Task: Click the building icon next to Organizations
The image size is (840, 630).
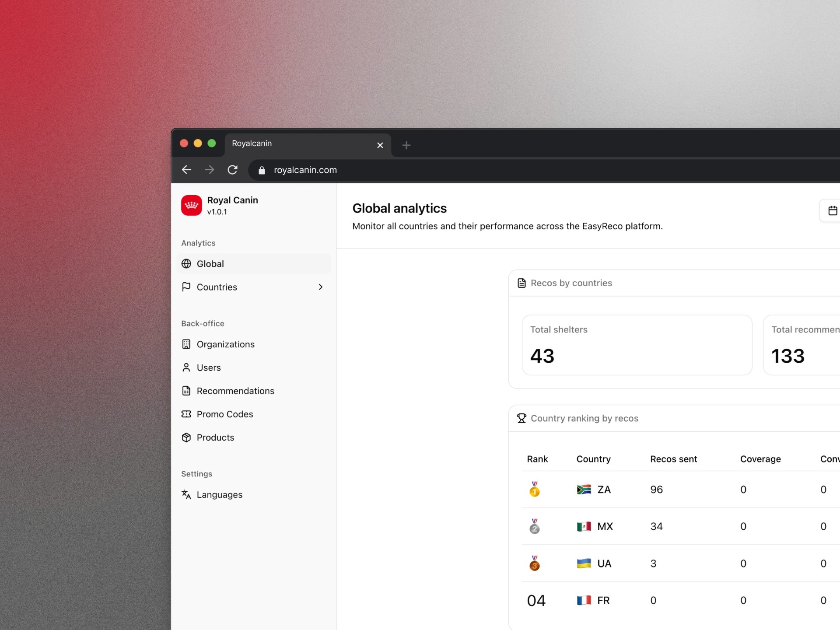Action: (186, 344)
